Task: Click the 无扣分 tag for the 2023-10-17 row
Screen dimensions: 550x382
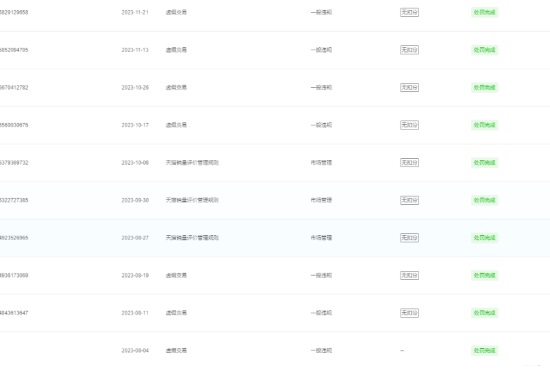Action: [409, 125]
